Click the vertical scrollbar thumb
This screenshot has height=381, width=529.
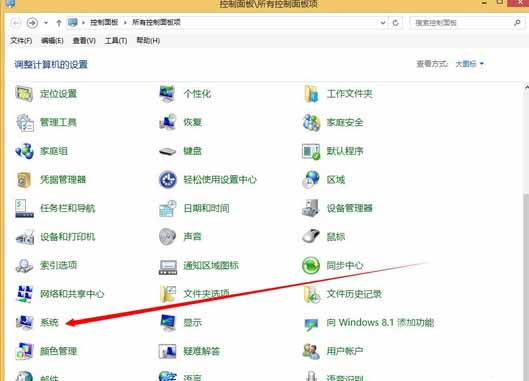pos(526,287)
